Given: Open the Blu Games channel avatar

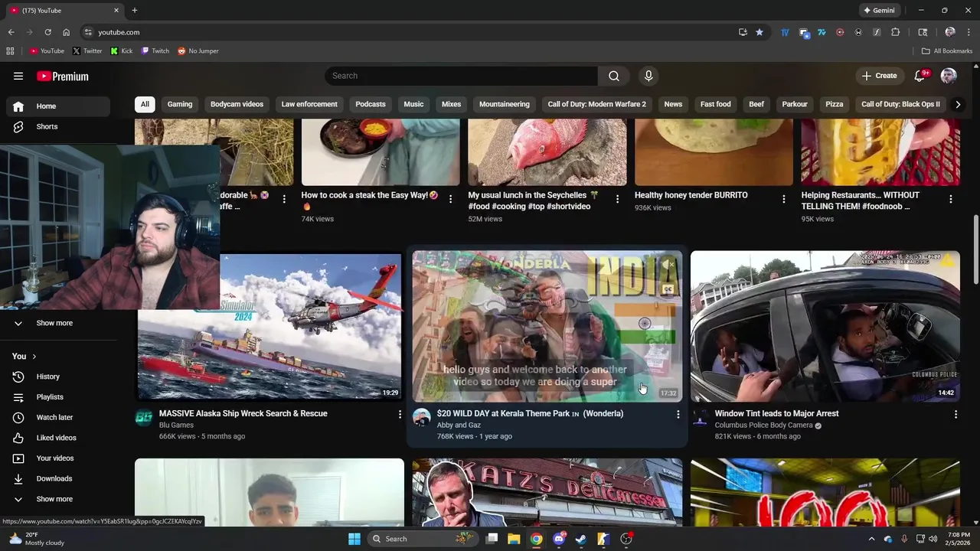Looking at the screenshot, I should coord(144,417).
